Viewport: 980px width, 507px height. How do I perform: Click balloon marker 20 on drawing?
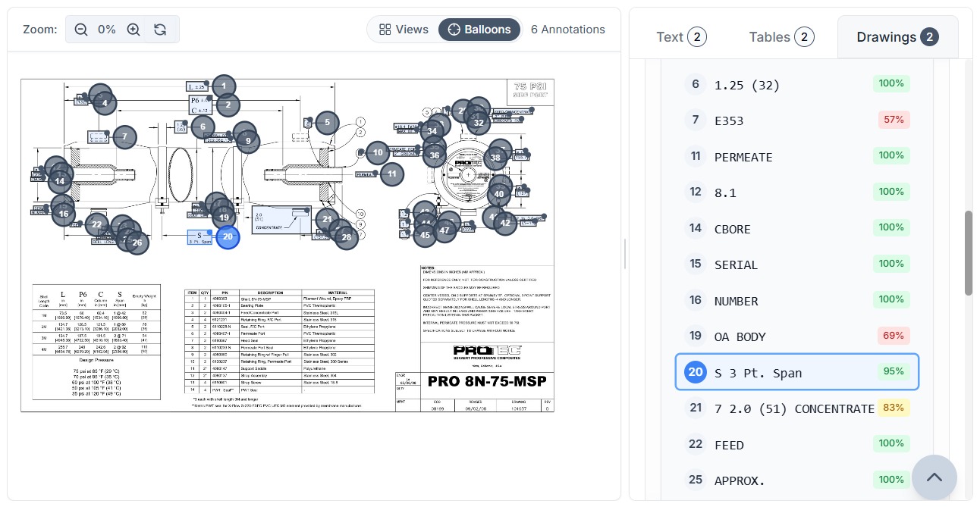tap(228, 236)
